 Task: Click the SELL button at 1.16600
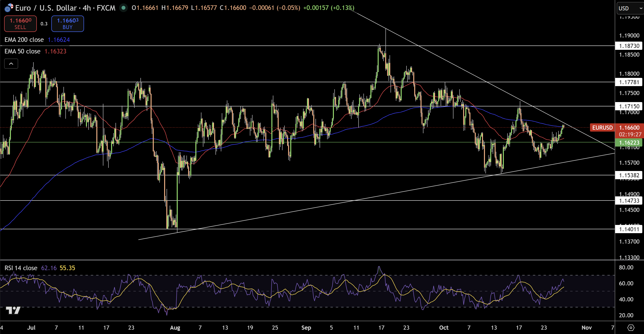[x=20, y=23]
